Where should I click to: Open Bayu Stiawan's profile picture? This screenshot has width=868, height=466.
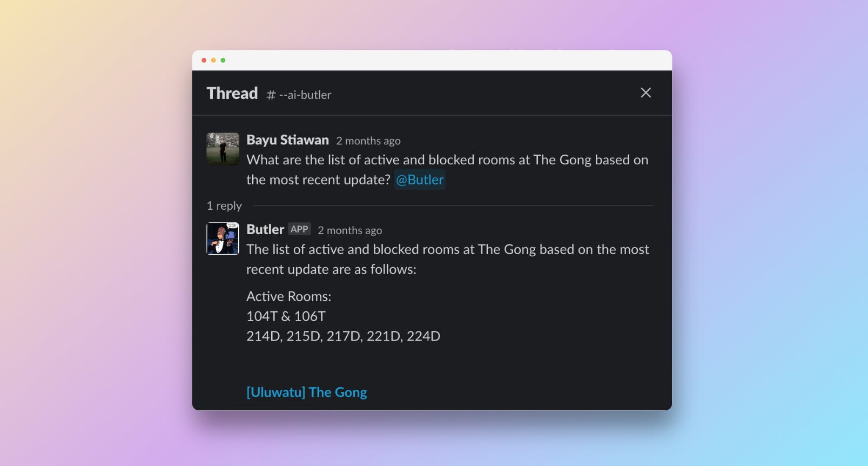tap(223, 149)
